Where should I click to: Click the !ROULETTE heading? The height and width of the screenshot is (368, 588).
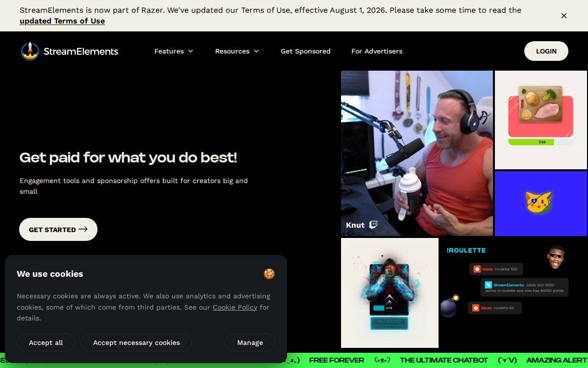466,250
